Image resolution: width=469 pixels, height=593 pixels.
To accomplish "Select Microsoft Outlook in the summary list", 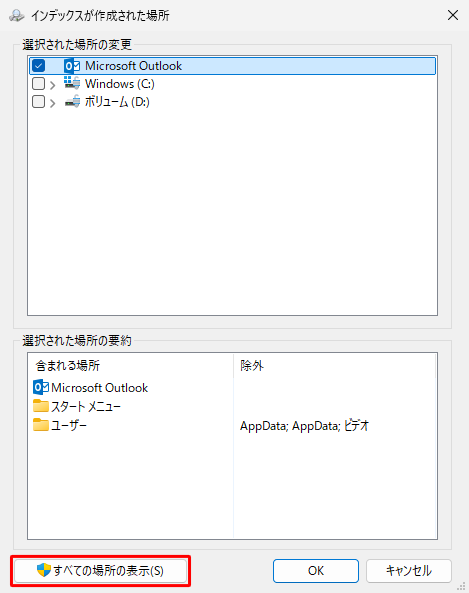I will [x=99, y=388].
